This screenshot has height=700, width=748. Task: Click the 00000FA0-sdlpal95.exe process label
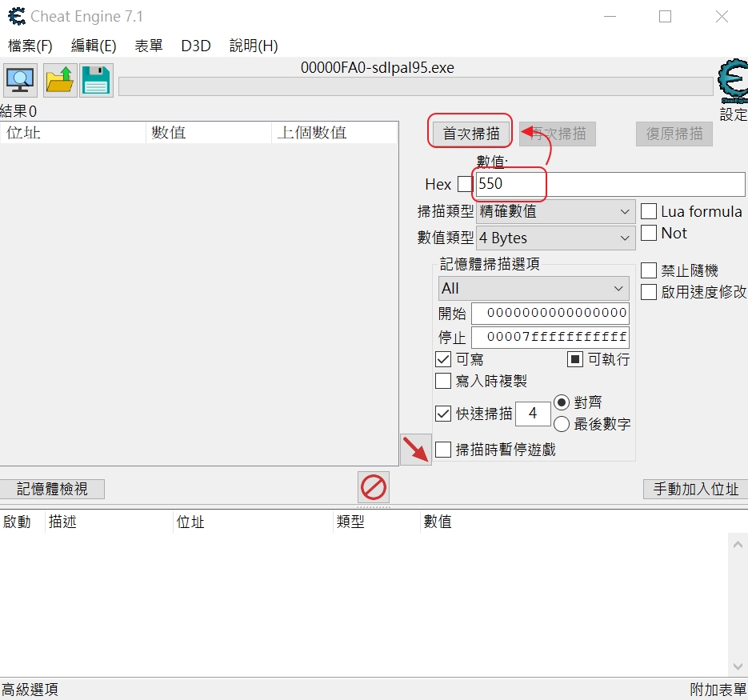click(378, 68)
